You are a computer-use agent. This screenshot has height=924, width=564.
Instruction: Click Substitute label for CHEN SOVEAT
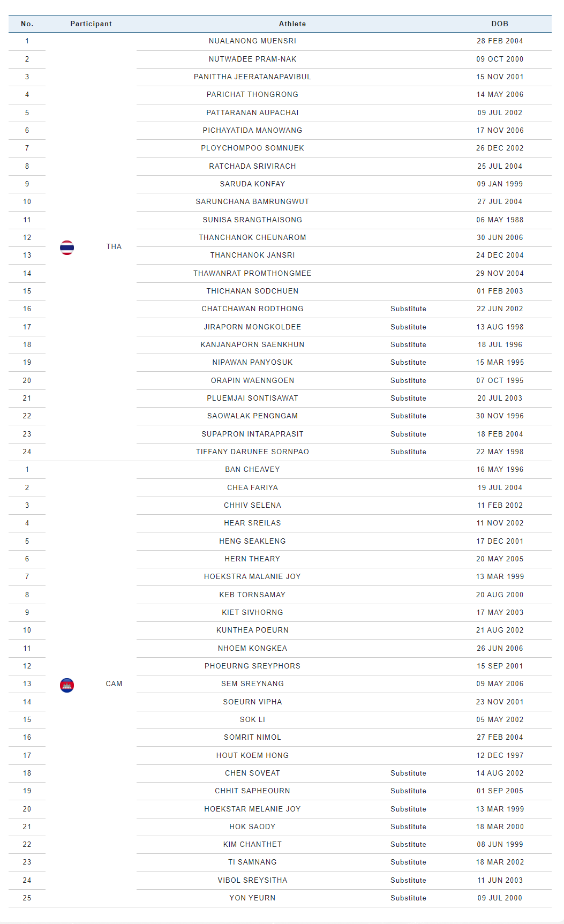(408, 773)
